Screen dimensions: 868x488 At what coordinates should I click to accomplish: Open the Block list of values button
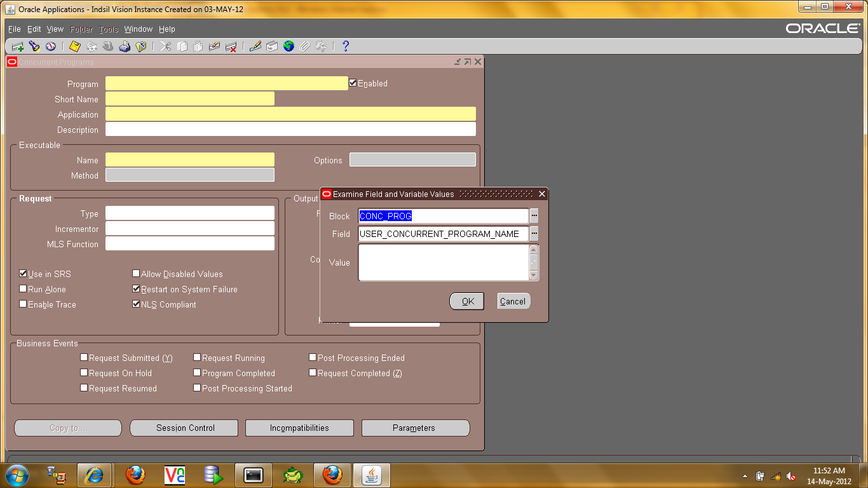tap(534, 216)
